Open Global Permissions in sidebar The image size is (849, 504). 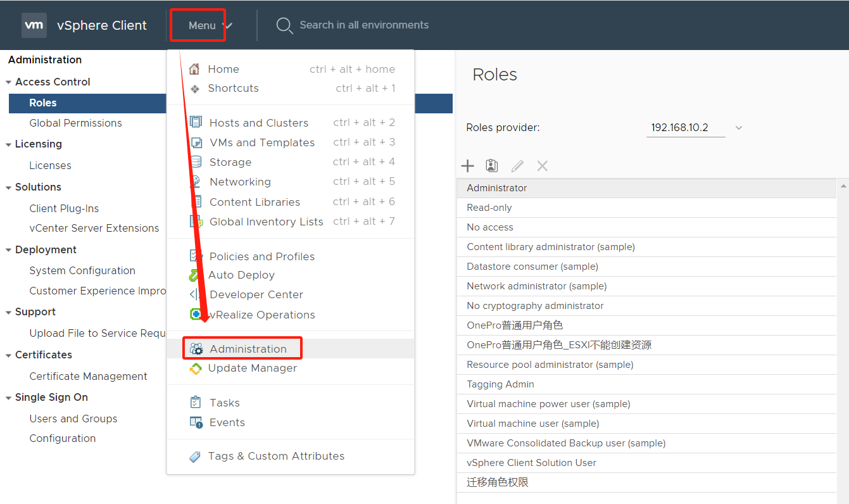[x=75, y=123]
